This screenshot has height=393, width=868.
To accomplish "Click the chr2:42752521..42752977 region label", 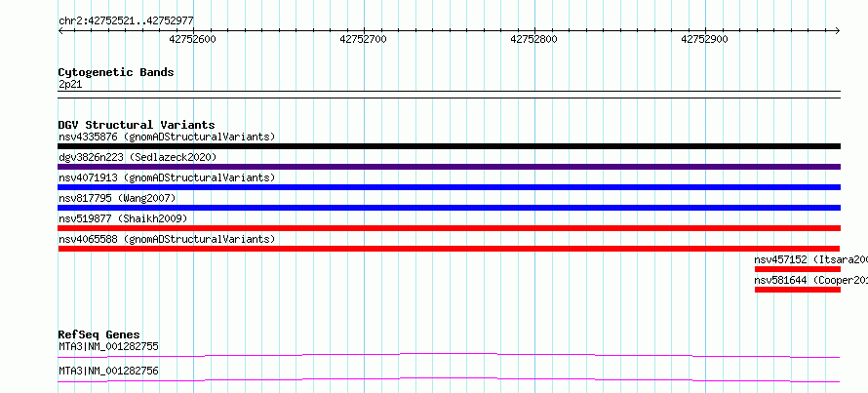I will [x=126, y=20].
